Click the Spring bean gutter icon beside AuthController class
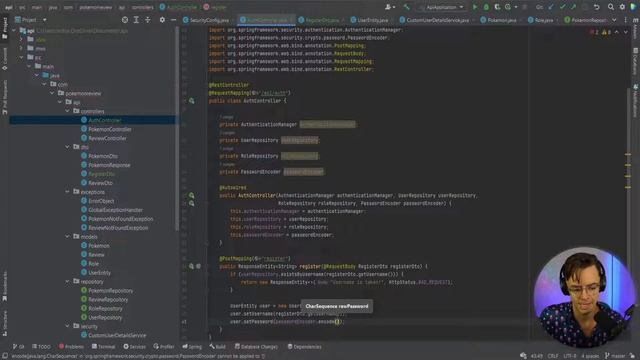This screenshot has height=360, width=640. click(191, 101)
